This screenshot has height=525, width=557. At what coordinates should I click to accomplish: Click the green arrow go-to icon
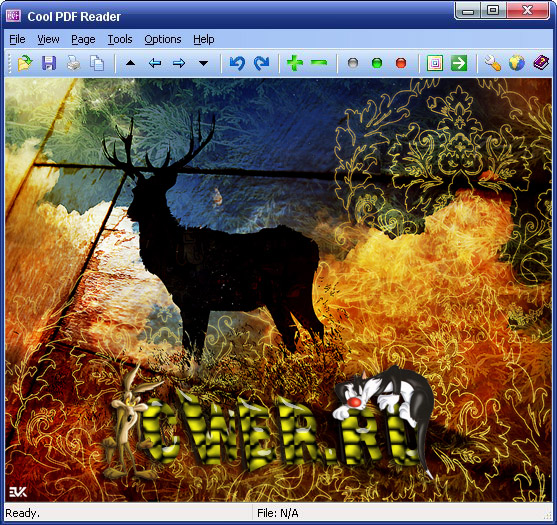459,63
